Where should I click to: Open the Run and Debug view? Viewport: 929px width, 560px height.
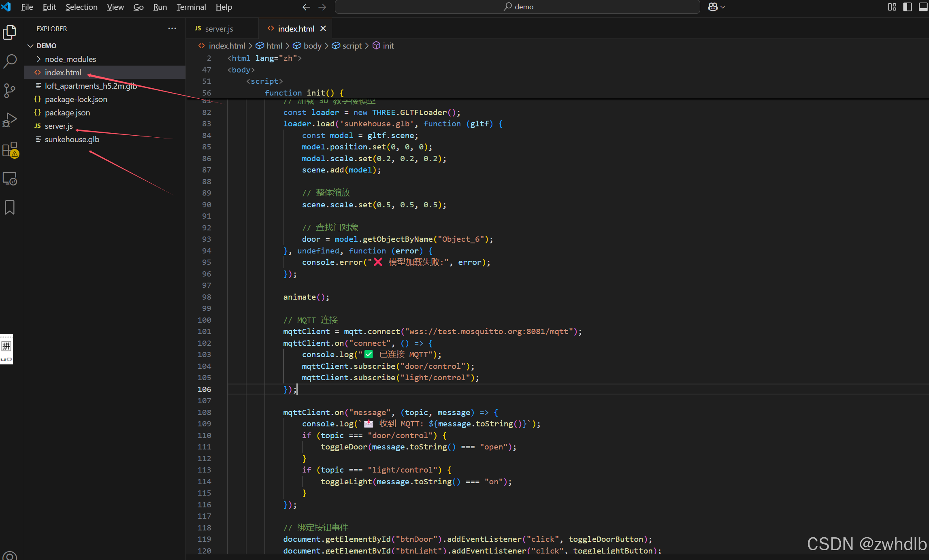click(10, 120)
